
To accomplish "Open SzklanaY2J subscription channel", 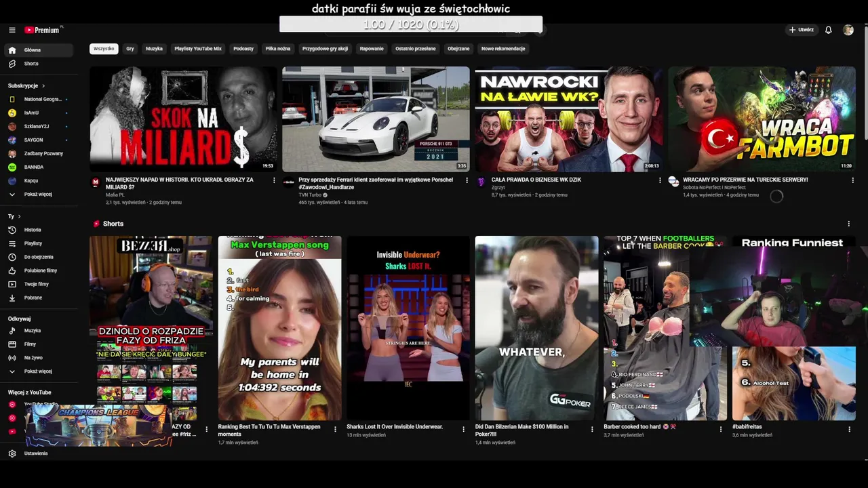I will 39,126.
